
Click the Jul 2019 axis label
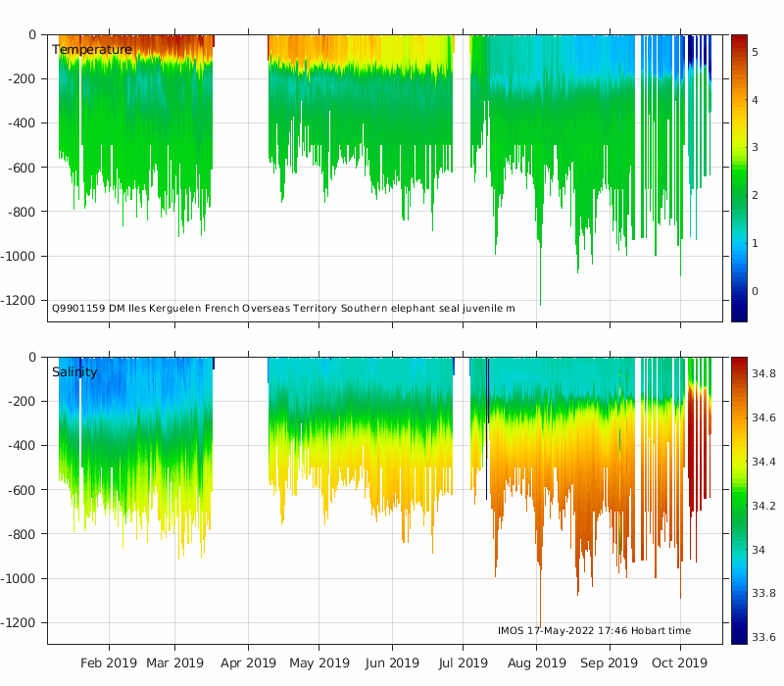click(x=463, y=663)
